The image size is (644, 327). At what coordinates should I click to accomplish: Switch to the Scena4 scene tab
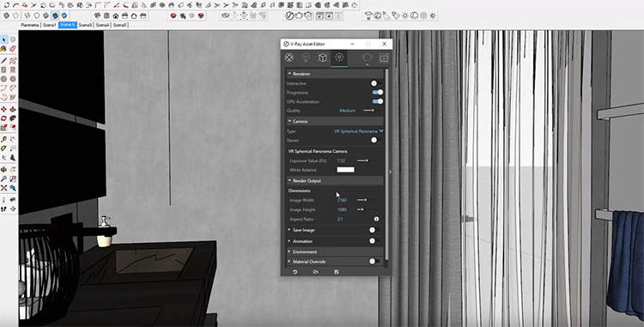tap(102, 25)
